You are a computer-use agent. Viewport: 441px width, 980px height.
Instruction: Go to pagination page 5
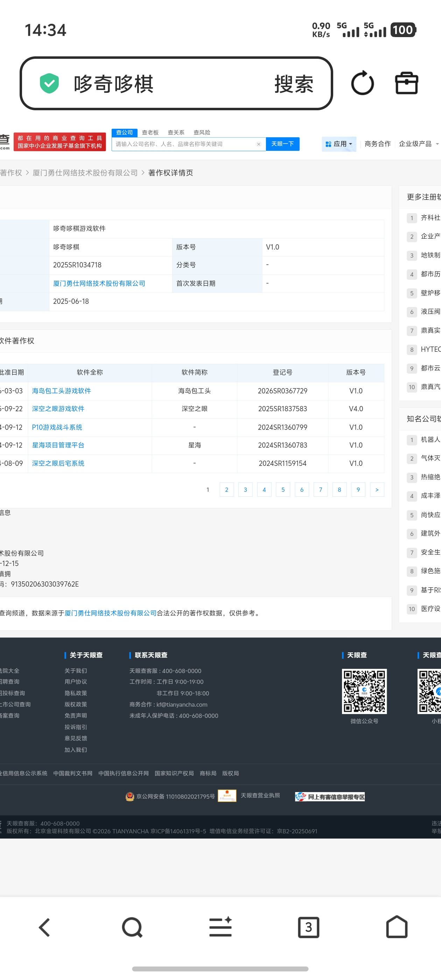(x=283, y=490)
